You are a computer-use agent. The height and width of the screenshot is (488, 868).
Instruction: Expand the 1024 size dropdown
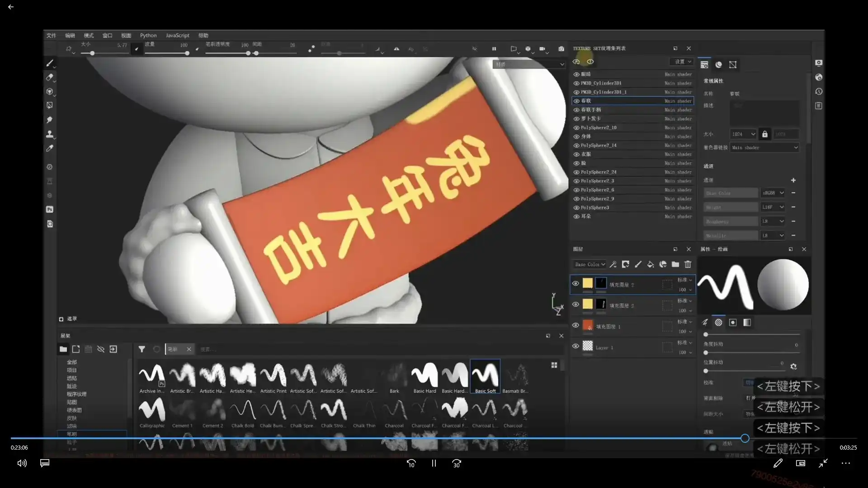(744, 134)
